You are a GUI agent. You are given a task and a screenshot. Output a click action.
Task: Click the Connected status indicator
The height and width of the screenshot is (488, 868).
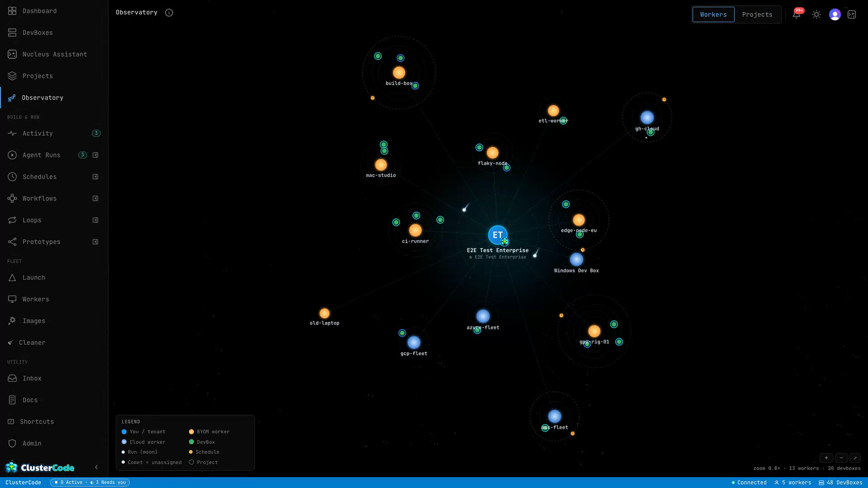pyautogui.click(x=749, y=483)
